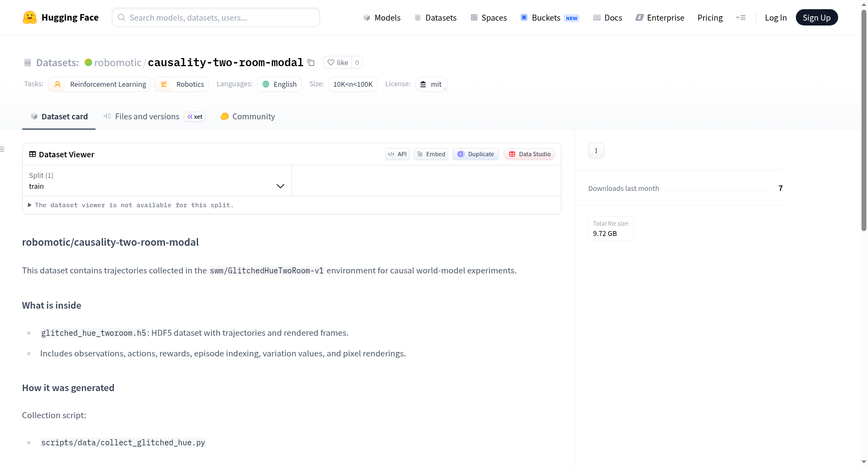Screen dimensions: 868x467
Task: Click the green robomotic avatar dot
Action: [x=88, y=62]
